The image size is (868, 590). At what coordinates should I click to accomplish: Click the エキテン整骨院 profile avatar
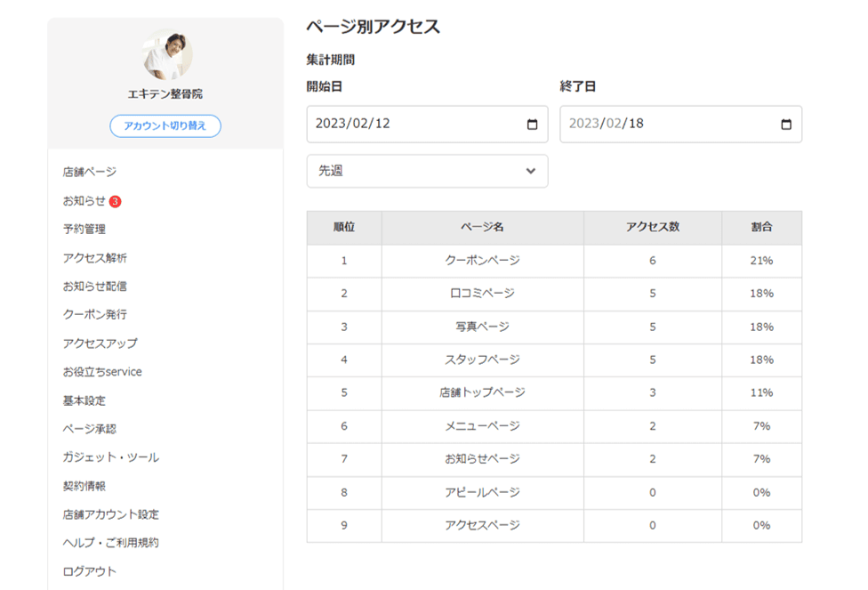(x=166, y=55)
